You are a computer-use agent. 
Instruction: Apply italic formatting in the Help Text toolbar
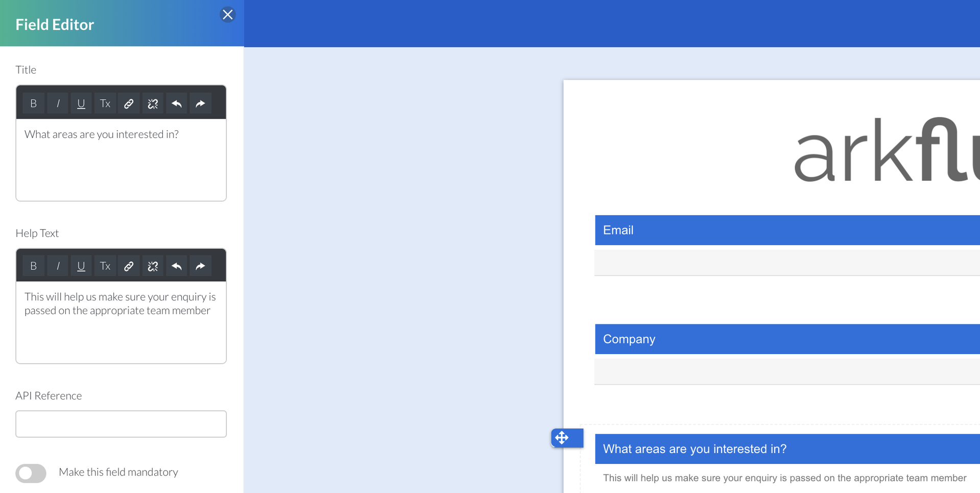point(58,265)
